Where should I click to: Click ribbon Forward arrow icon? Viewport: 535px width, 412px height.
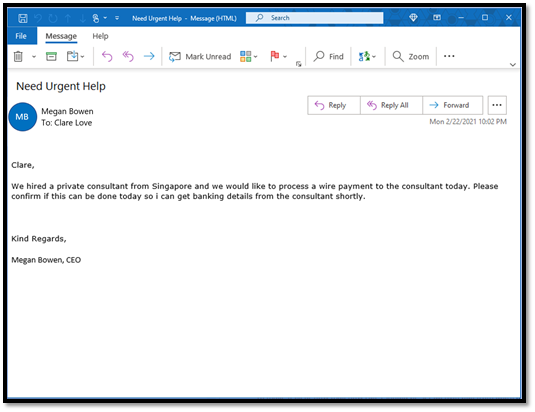point(149,56)
